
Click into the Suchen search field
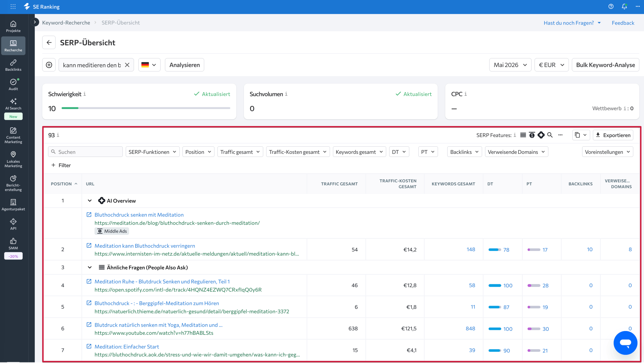pyautogui.click(x=85, y=152)
